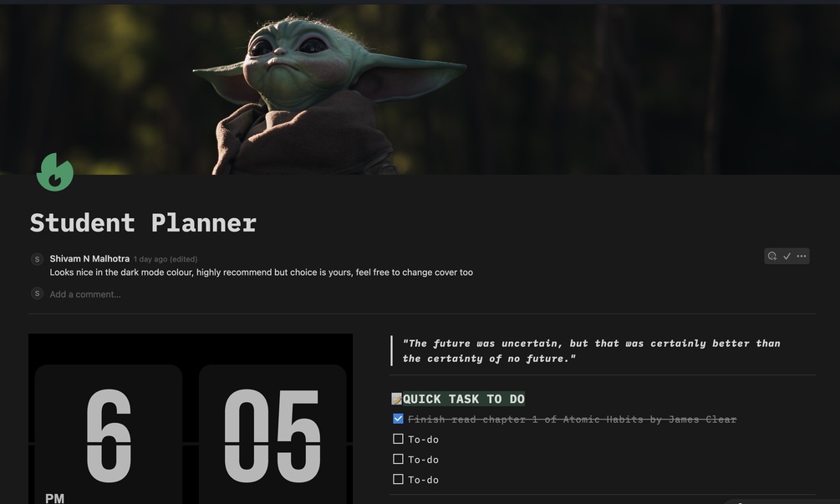Click the quote about the uncertain future
This screenshot has width=840, height=504.
click(592, 351)
